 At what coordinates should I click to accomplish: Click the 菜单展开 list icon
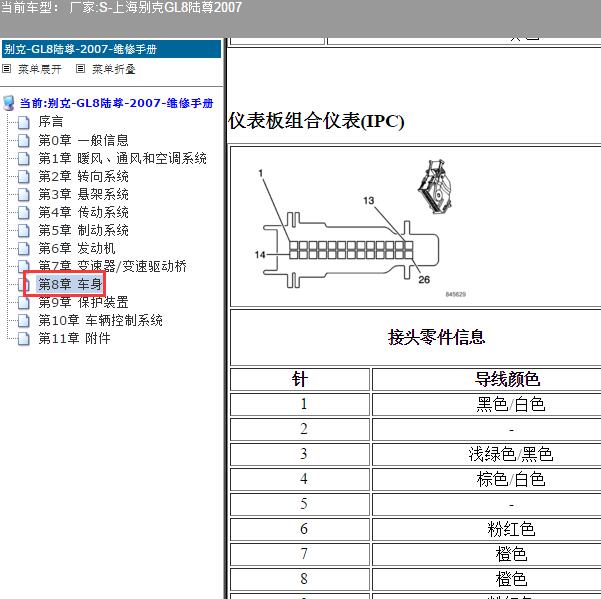(x=7, y=69)
